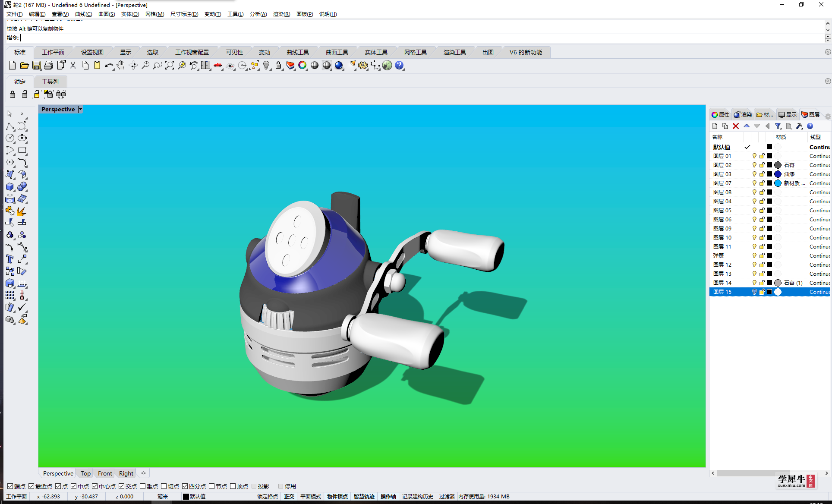The height and width of the screenshot is (504, 832).
Task: Click the light bulb visibility icon in toolbar
Action: click(266, 65)
